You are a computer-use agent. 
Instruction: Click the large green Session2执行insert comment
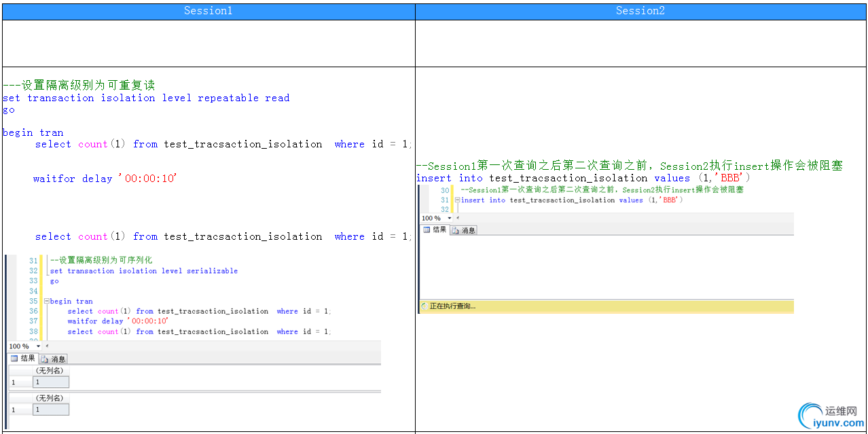(x=630, y=166)
